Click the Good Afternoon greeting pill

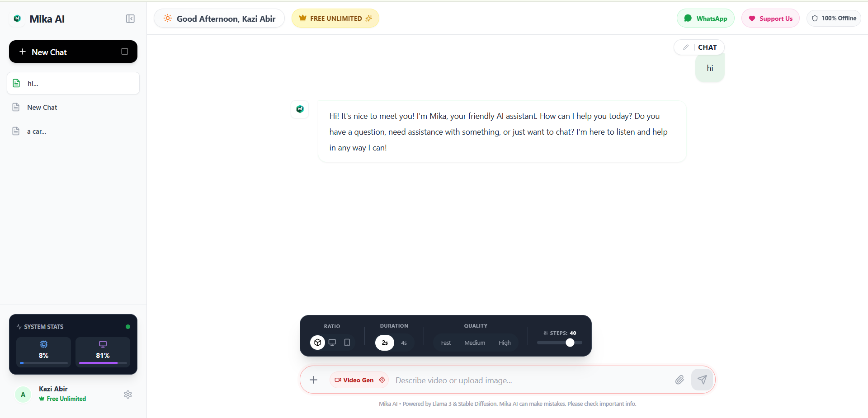(x=219, y=19)
